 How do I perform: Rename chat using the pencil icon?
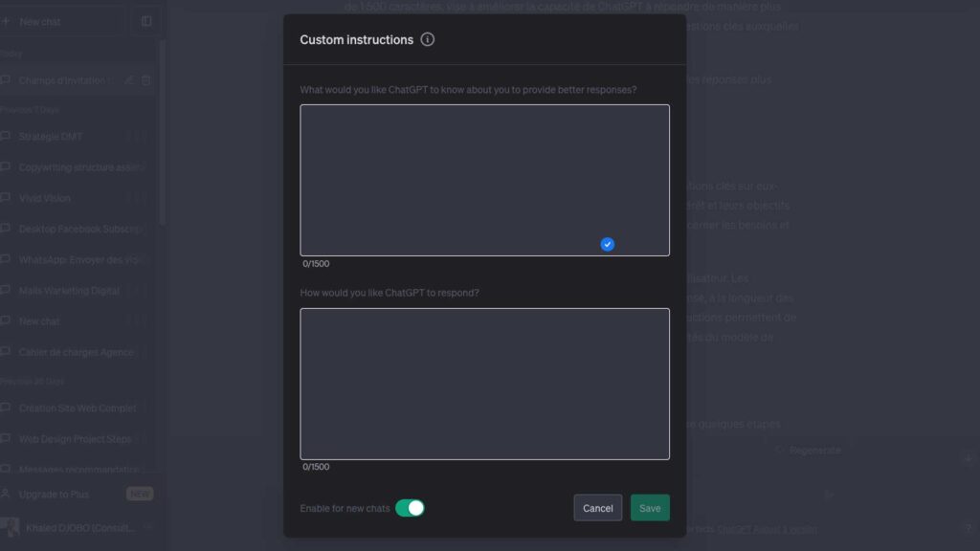(129, 80)
